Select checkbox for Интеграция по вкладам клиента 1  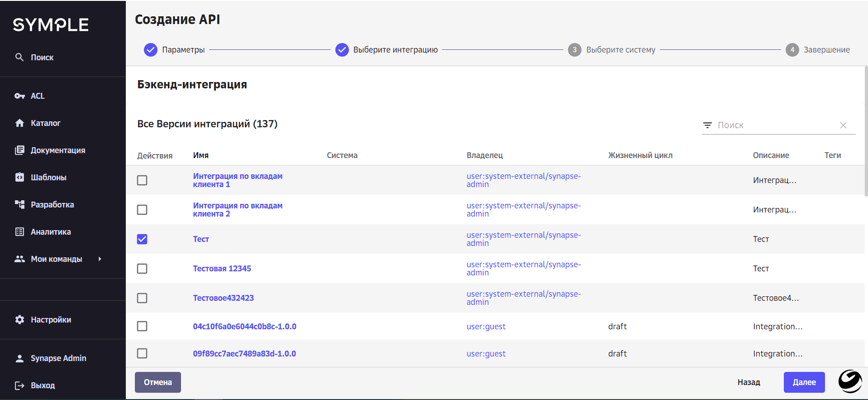(142, 180)
